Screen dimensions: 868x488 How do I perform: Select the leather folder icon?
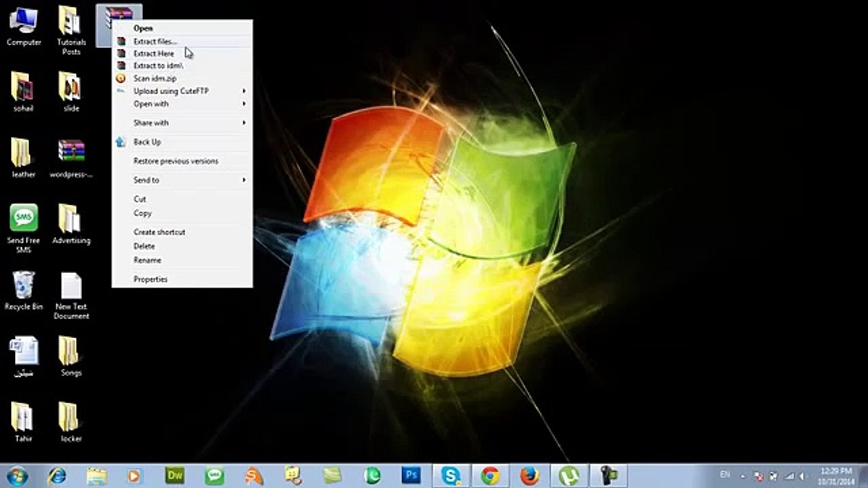pos(23,158)
